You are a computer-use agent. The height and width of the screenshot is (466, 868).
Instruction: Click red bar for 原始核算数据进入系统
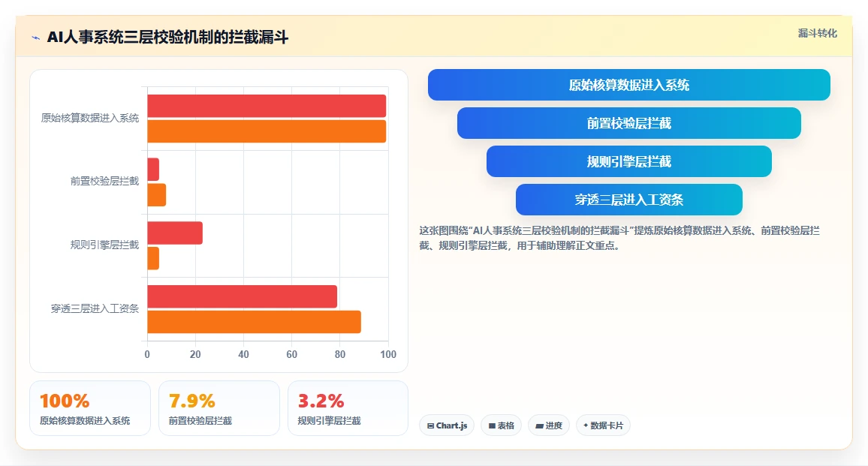click(x=267, y=107)
